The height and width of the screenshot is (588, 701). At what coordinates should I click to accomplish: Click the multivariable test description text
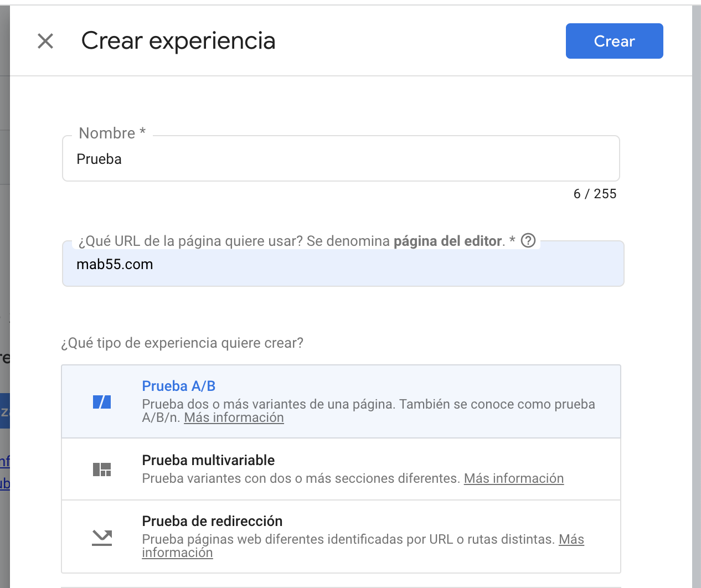[x=301, y=478]
